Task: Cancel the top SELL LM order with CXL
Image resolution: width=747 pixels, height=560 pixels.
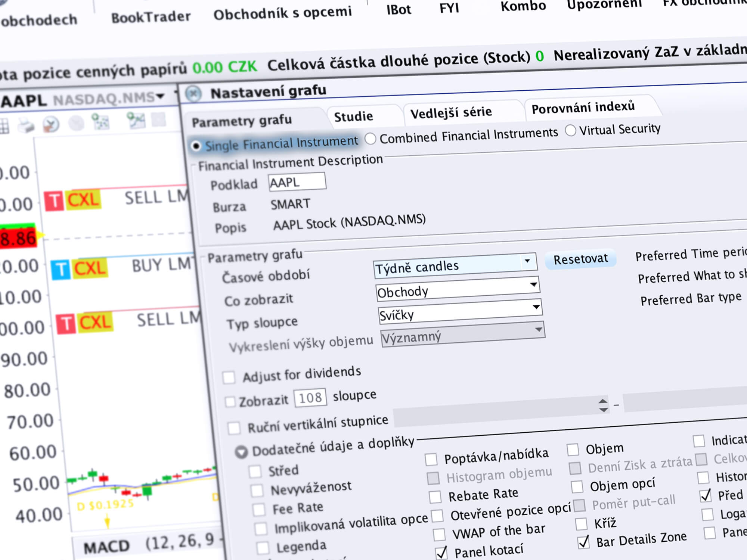Action: [x=84, y=200]
